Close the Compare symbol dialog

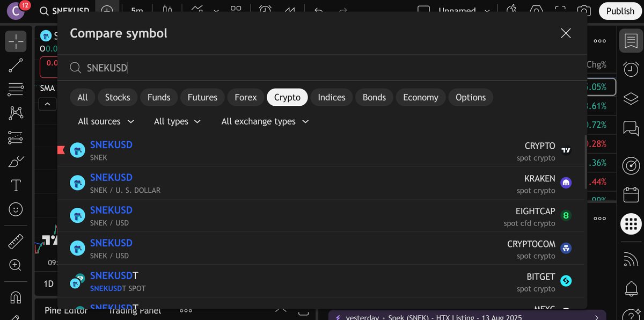tap(566, 33)
